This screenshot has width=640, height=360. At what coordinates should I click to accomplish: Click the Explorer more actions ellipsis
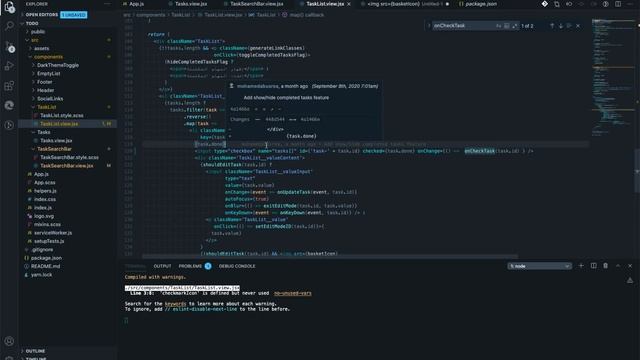[x=107, y=4]
